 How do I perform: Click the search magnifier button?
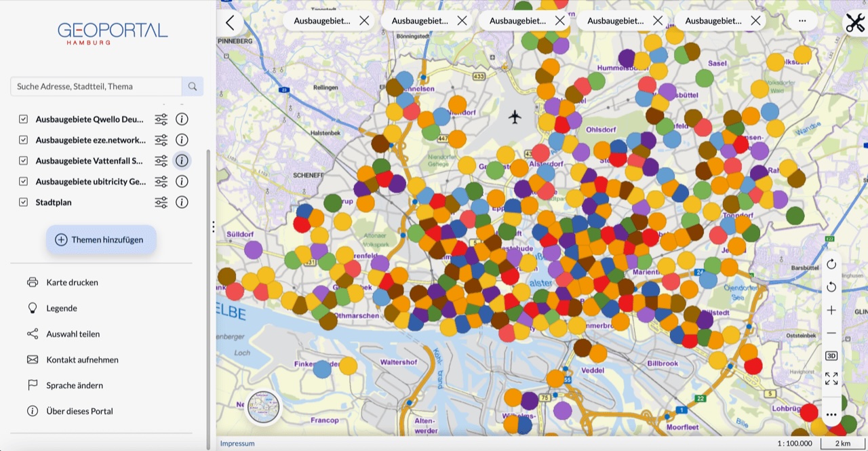coord(193,86)
